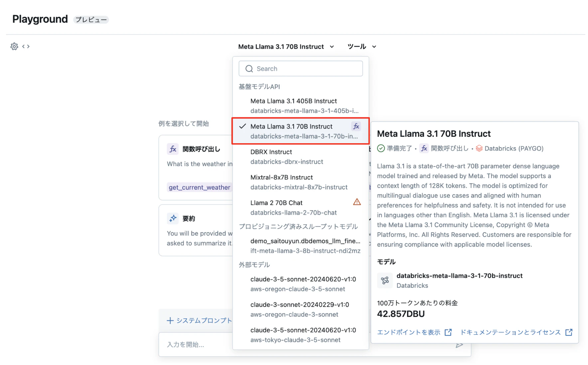Click the モデル heading in details panel
This screenshot has width=588, height=365.
click(x=386, y=262)
